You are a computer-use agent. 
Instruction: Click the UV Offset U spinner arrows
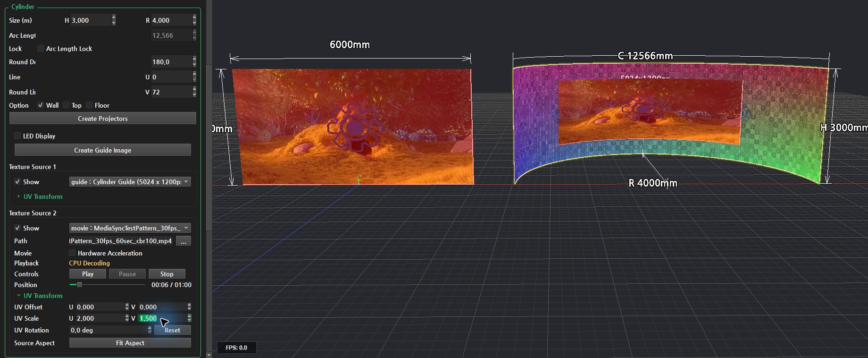(x=127, y=307)
